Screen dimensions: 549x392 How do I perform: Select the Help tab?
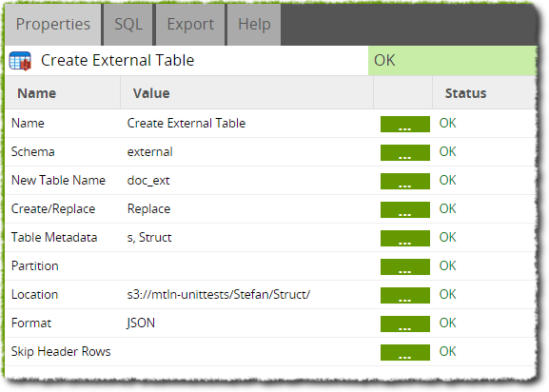(254, 25)
